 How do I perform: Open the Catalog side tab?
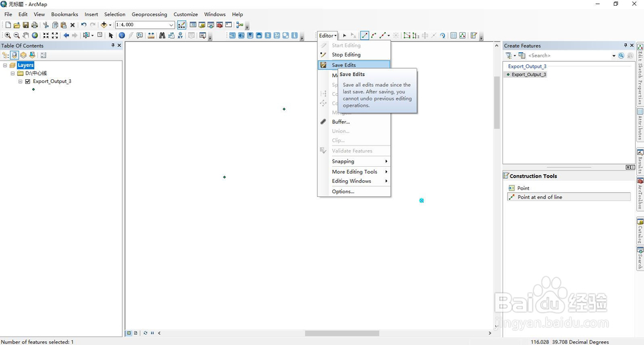[x=640, y=231]
